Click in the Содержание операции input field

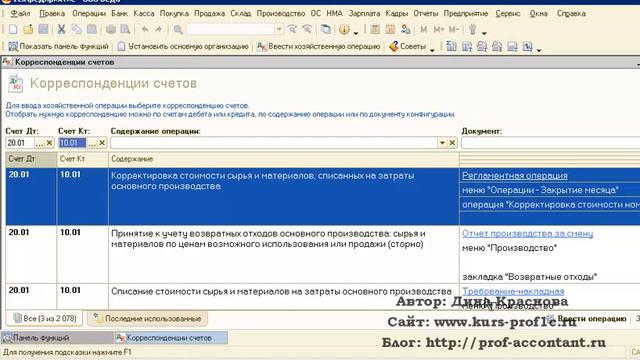click(x=274, y=143)
